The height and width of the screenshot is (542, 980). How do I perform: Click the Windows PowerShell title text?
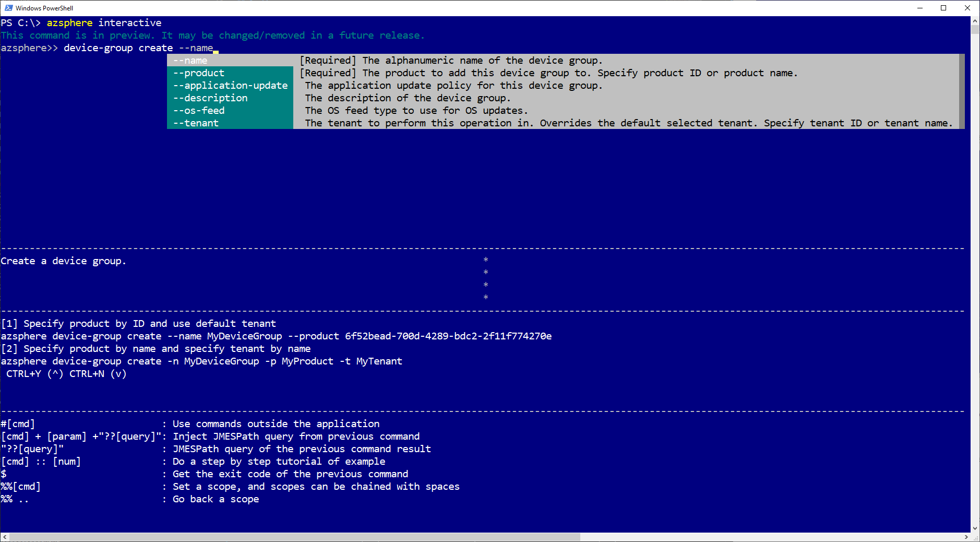pyautogui.click(x=44, y=8)
